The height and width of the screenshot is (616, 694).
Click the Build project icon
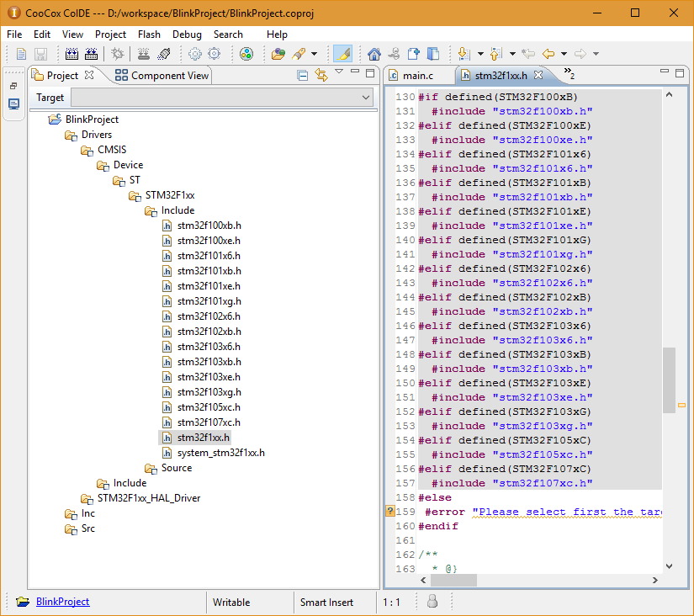click(72, 54)
